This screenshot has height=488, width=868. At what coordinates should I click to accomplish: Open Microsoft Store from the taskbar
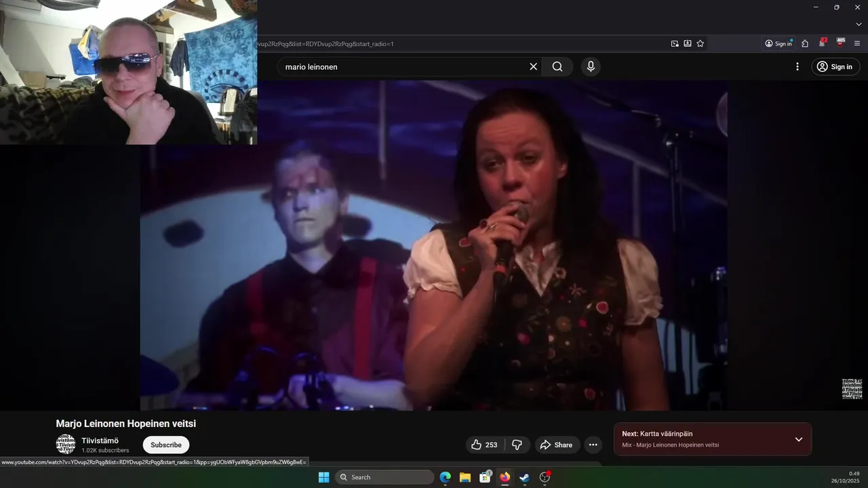pos(485,477)
